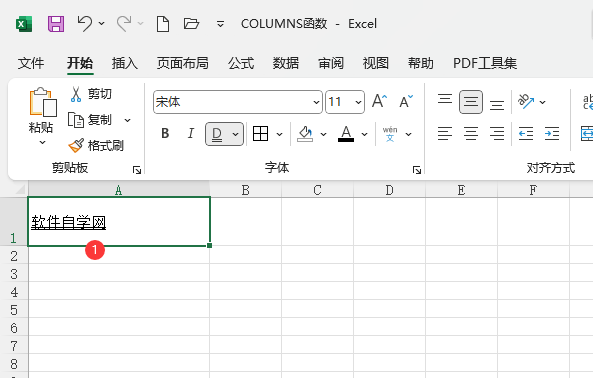Viewport: 593px width, 378px height.
Task: Expand the phonetic guide dropdown arrow
Action: coord(408,134)
